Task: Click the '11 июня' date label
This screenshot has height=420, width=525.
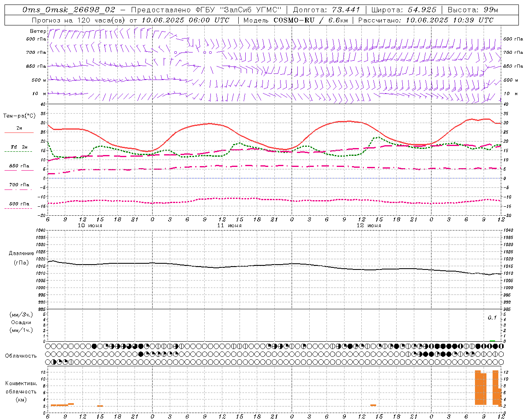Action: click(x=229, y=225)
